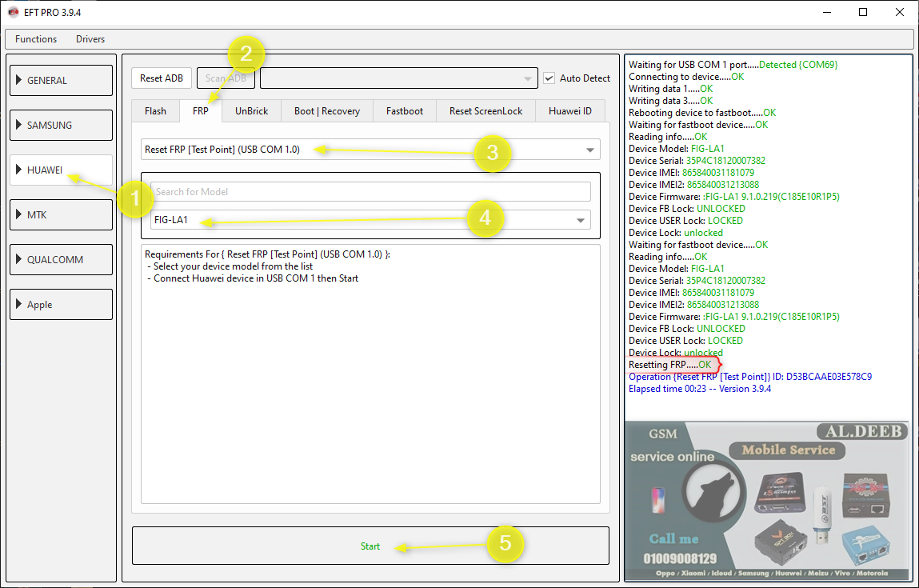Image resolution: width=919 pixels, height=588 pixels.
Task: Click the 'Waiting for USB COM 1 port' line
Action: pyautogui.click(x=733, y=65)
